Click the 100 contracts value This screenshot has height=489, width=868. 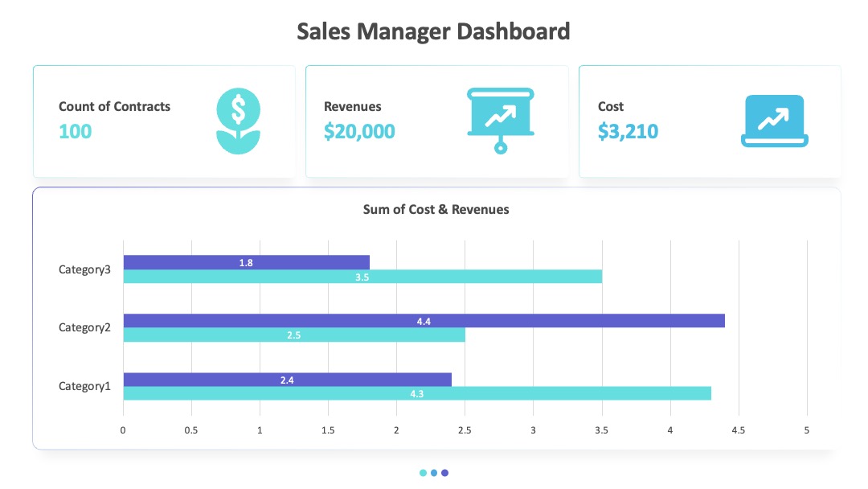76,131
